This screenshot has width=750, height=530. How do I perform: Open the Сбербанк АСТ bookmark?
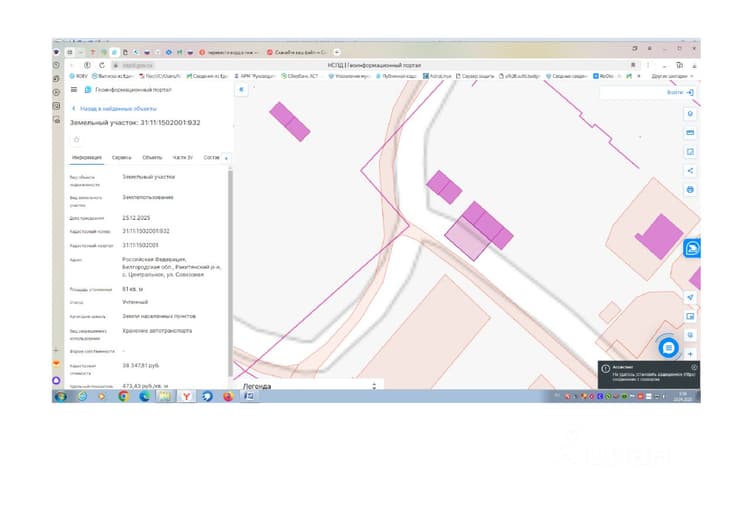click(300, 76)
